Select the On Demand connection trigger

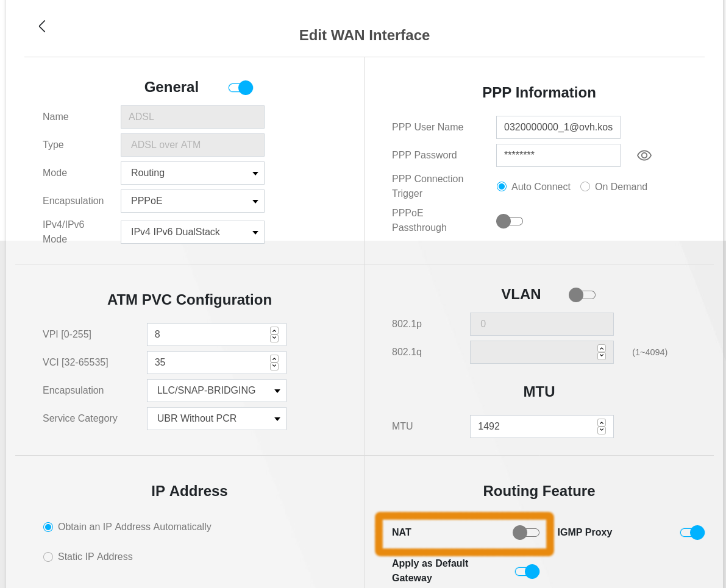[x=585, y=186]
